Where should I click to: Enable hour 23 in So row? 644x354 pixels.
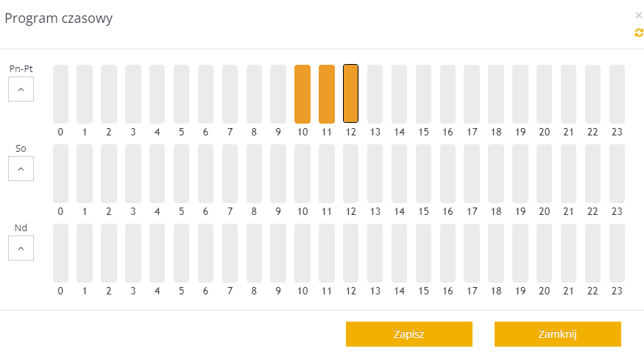[x=617, y=173]
